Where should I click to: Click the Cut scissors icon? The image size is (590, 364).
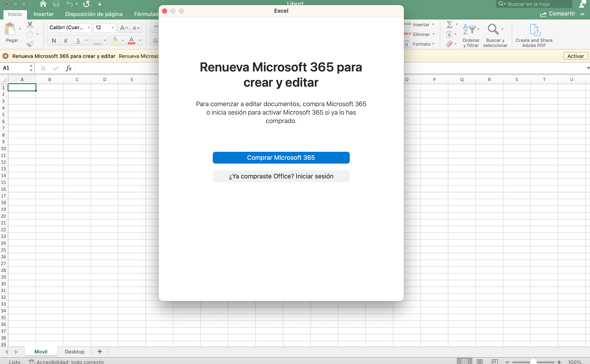pos(30,25)
